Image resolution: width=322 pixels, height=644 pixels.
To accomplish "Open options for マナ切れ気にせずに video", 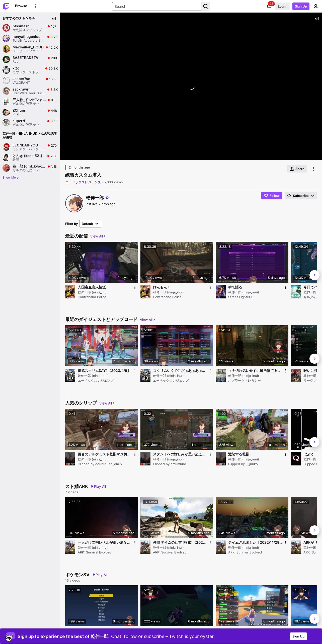I will pyautogui.click(x=285, y=371).
